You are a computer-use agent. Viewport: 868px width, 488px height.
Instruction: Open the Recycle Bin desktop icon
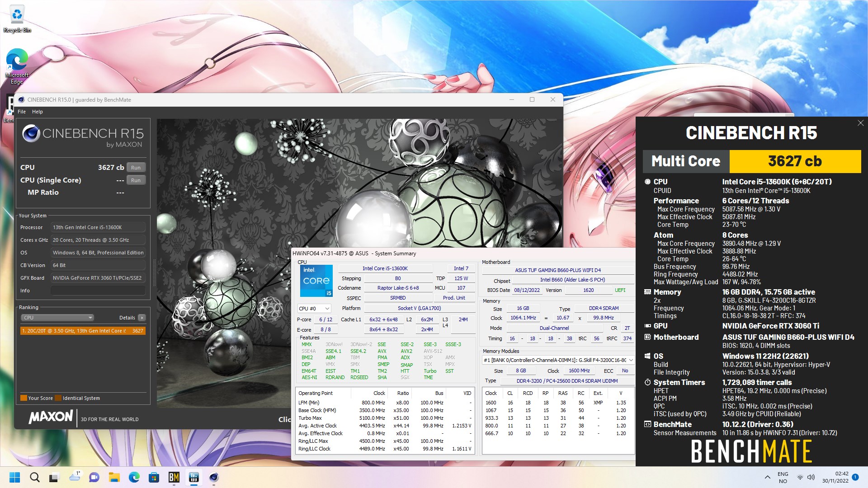coord(17,19)
